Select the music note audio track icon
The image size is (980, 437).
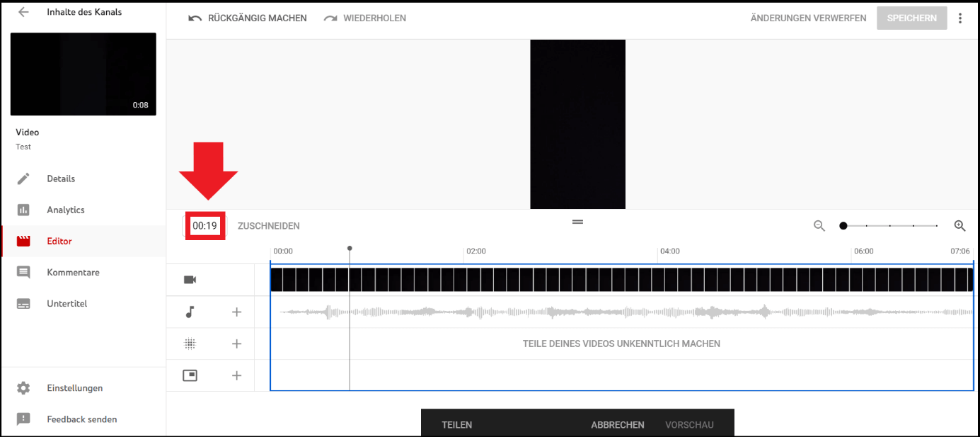(x=190, y=312)
